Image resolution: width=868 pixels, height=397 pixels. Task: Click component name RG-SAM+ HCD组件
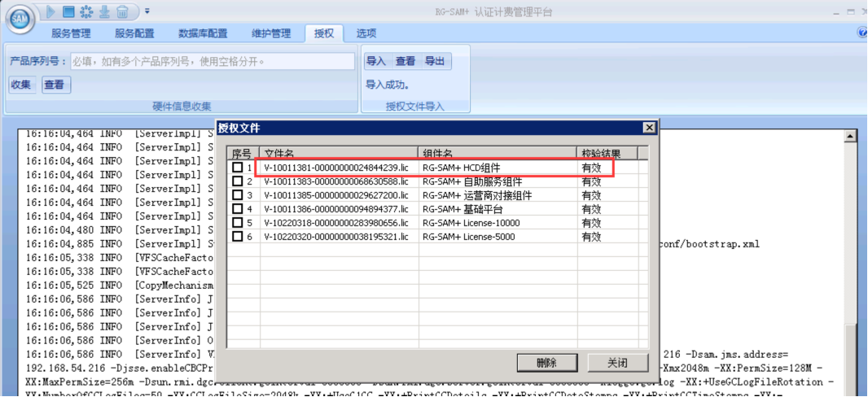[461, 167]
